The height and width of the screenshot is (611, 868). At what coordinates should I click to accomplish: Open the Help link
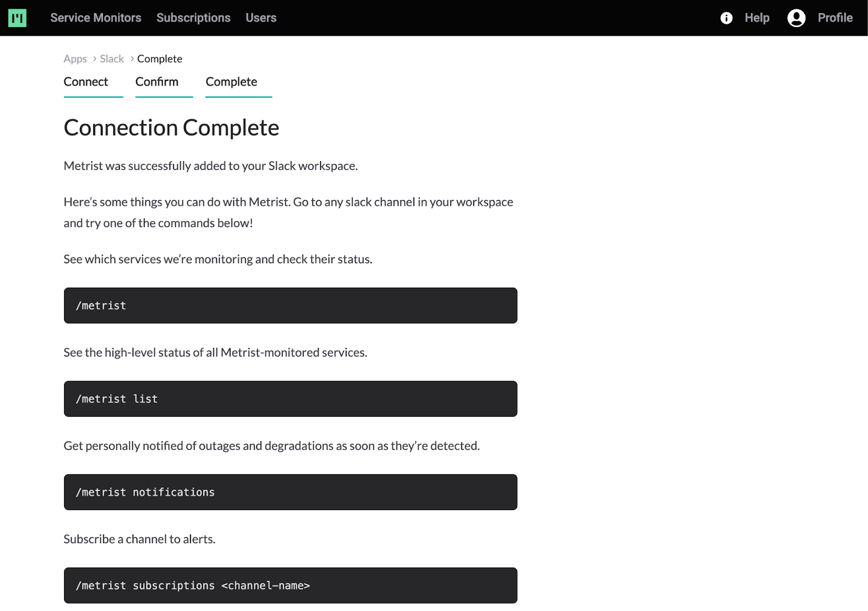pos(757,18)
